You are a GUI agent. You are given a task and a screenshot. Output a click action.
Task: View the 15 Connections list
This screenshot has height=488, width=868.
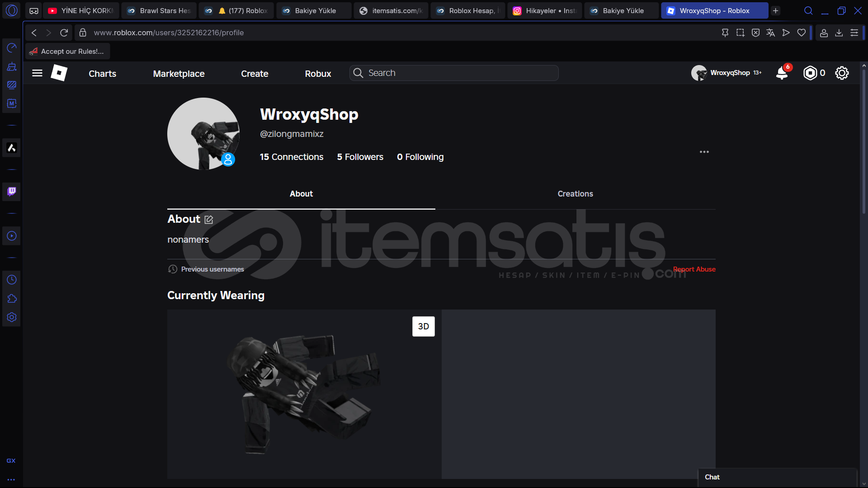pos(292,157)
